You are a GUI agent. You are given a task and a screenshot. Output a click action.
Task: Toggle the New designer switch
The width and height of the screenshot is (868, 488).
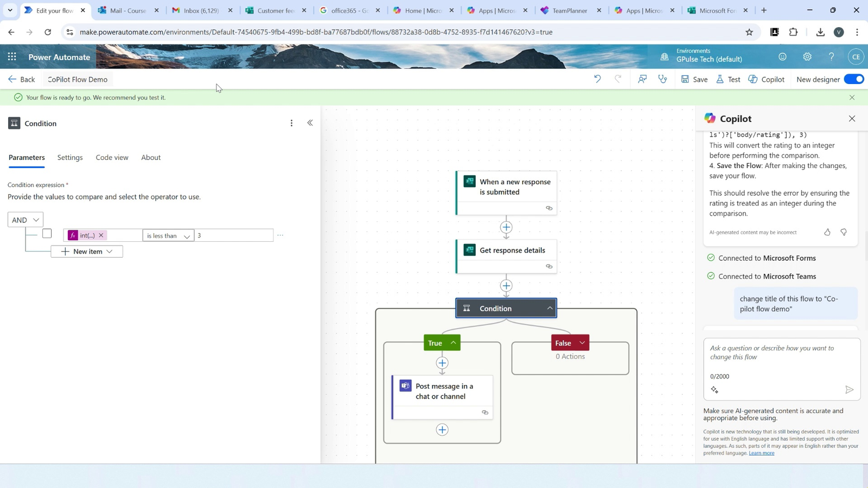coord(854,79)
